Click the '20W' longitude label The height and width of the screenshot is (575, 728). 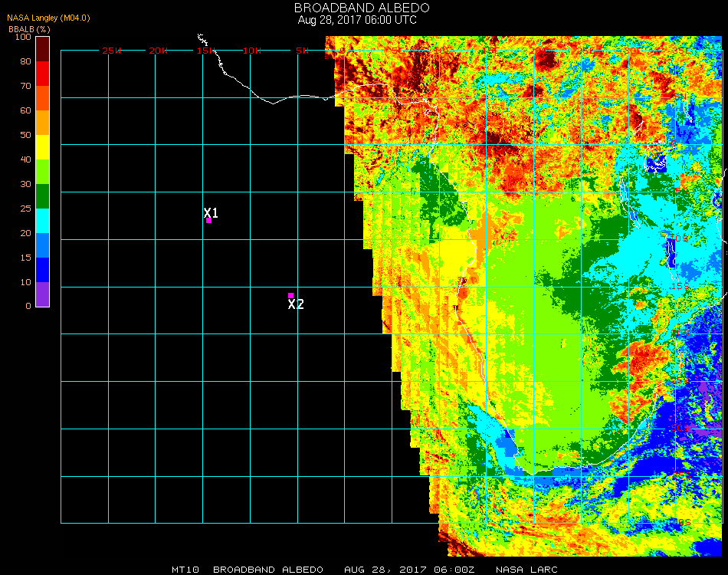(159, 51)
